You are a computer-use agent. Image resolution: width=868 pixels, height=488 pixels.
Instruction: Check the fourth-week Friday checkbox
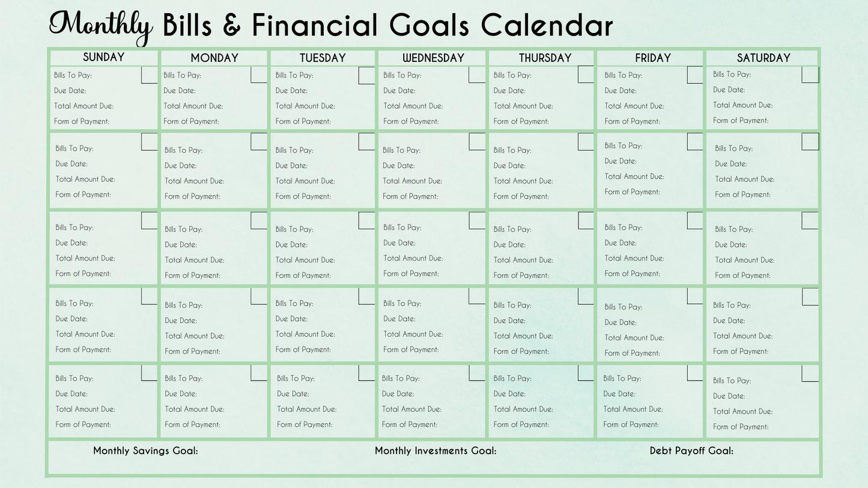coord(695,296)
